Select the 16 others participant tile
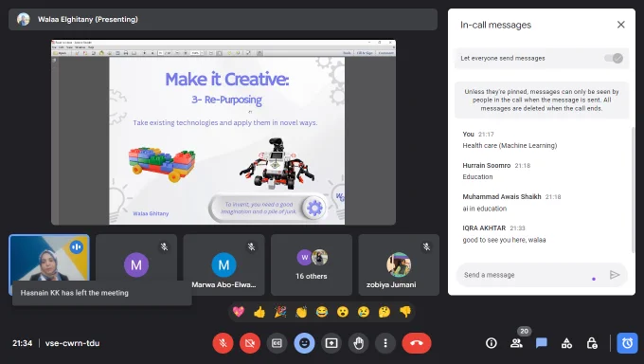 312,264
